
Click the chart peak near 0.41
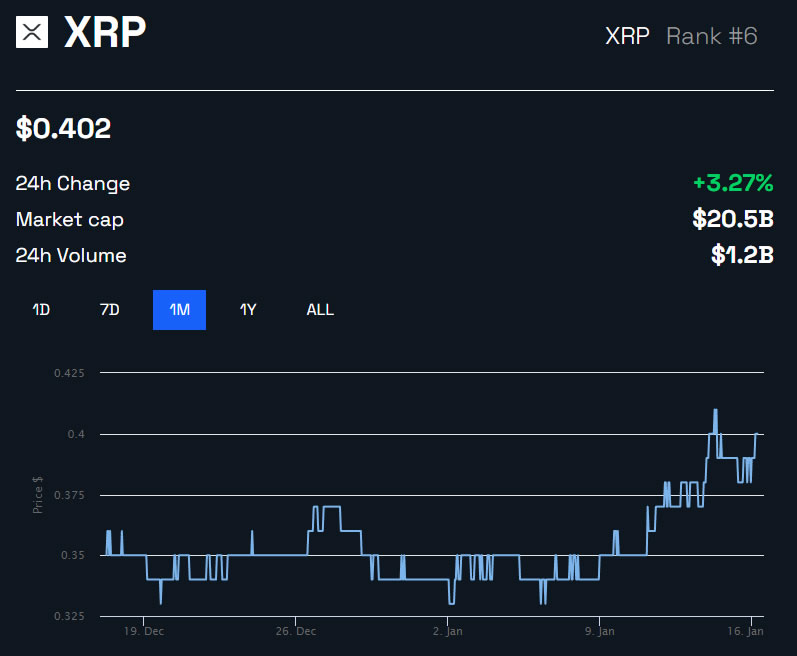[x=715, y=410]
